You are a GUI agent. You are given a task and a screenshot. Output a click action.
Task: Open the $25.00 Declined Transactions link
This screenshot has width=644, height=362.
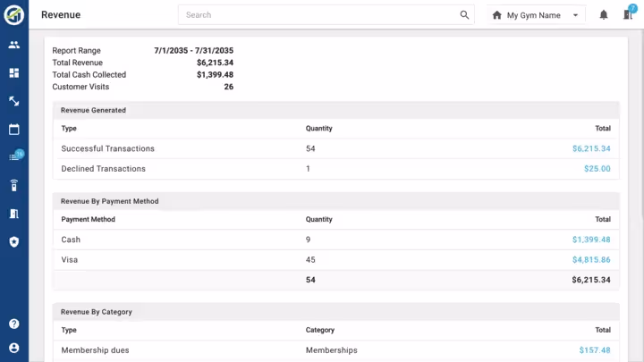[597, 169]
